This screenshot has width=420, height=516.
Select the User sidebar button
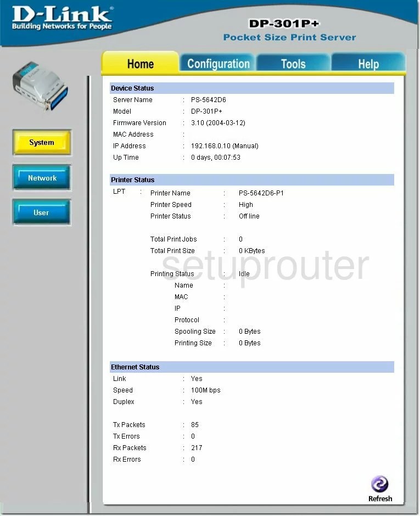(42, 212)
